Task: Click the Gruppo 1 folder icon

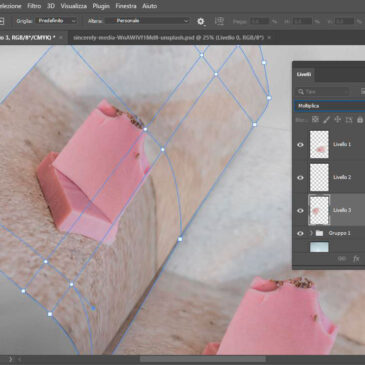Action: (319, 233)
